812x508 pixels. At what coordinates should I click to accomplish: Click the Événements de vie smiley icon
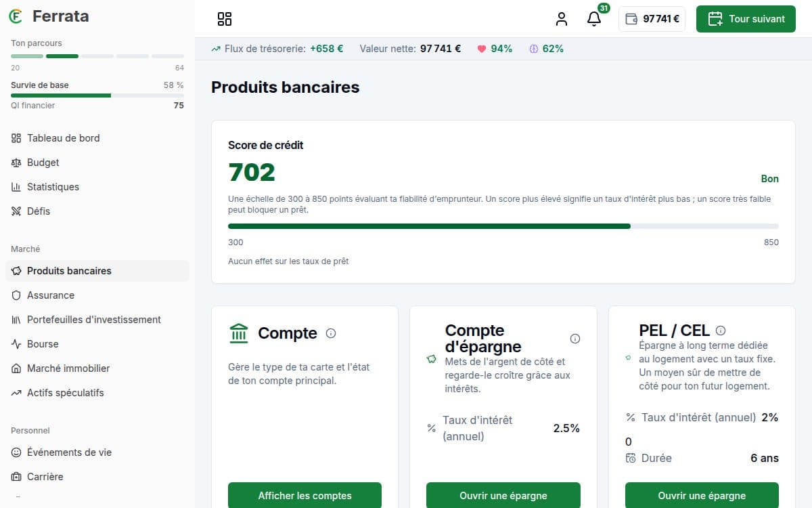pyautogui.click(x=16, y=452)
